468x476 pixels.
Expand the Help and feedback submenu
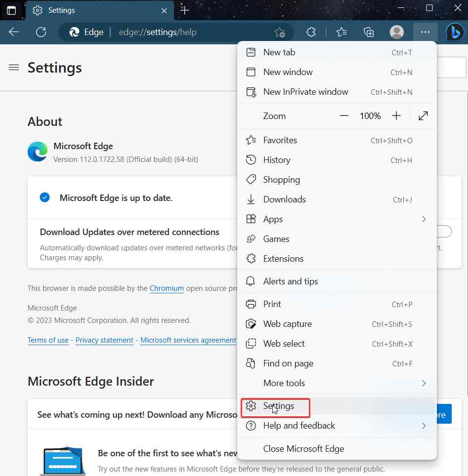[x=424, y=425]
